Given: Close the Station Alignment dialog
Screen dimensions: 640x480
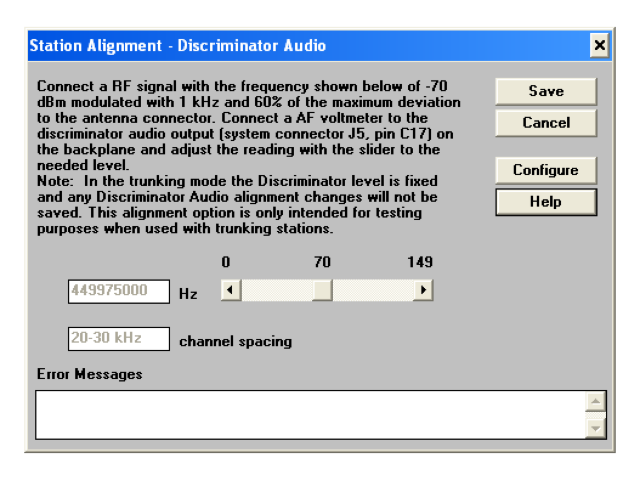Looking at the screenshot, I should 599,46.
